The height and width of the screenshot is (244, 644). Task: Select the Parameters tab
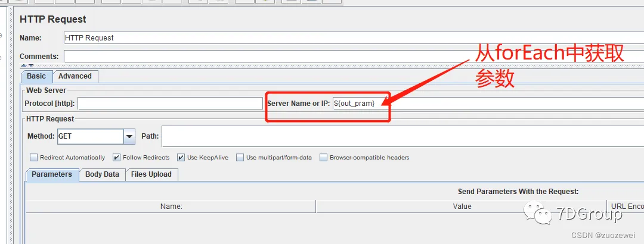[52, 174]
